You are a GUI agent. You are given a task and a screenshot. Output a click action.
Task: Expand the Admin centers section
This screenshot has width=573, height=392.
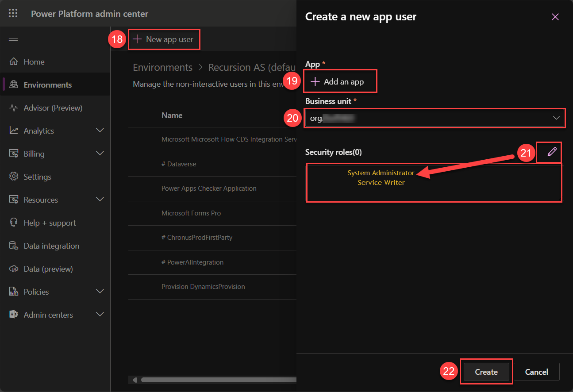100,315
